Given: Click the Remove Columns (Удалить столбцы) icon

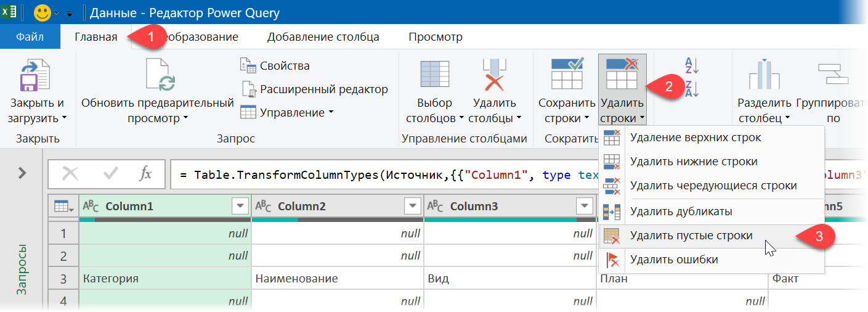Looking at the screenshot, I should [x=494, y=75].
